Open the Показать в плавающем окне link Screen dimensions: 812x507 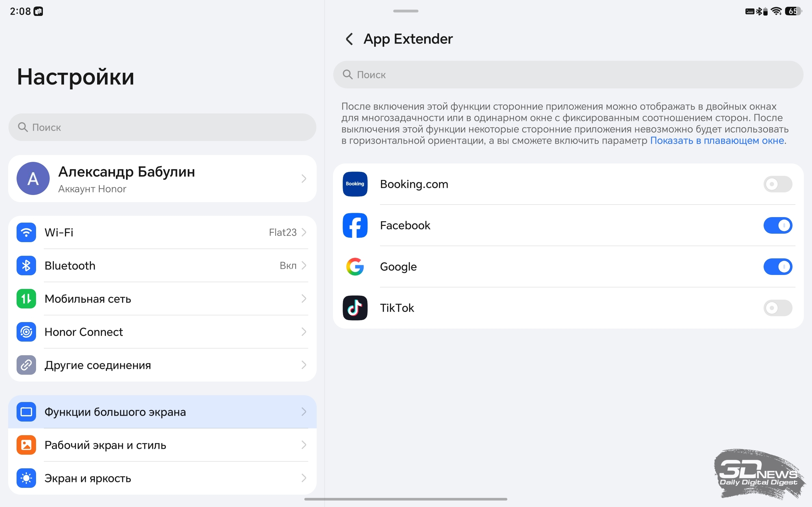point(717,140)
